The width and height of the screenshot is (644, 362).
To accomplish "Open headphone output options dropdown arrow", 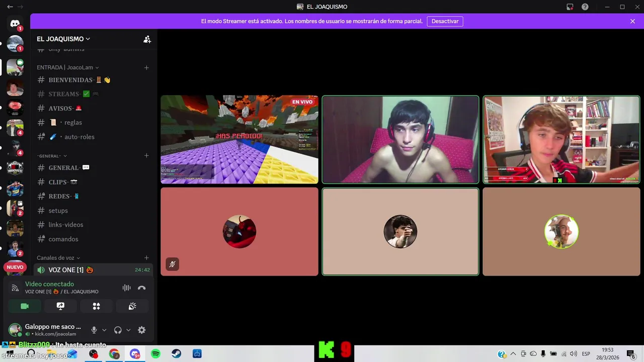I will pyautogui.click(x=128, y=330).
